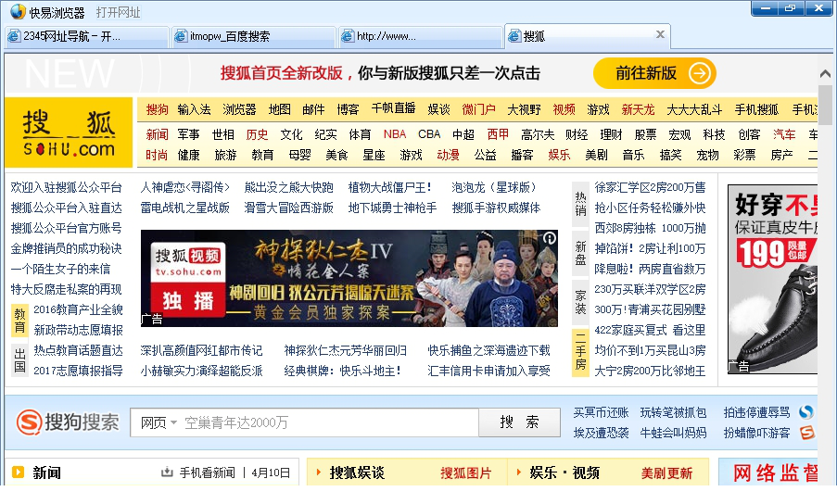The width and height of the screenshot is (837, 504).
Task: Click 买冥币还账 hot search link
Action: coord(601,413)
